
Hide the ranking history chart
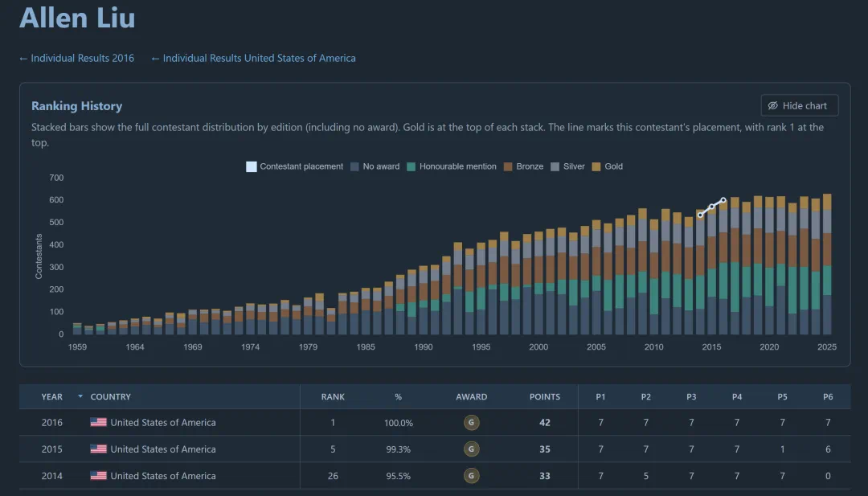tap(800, 106)
